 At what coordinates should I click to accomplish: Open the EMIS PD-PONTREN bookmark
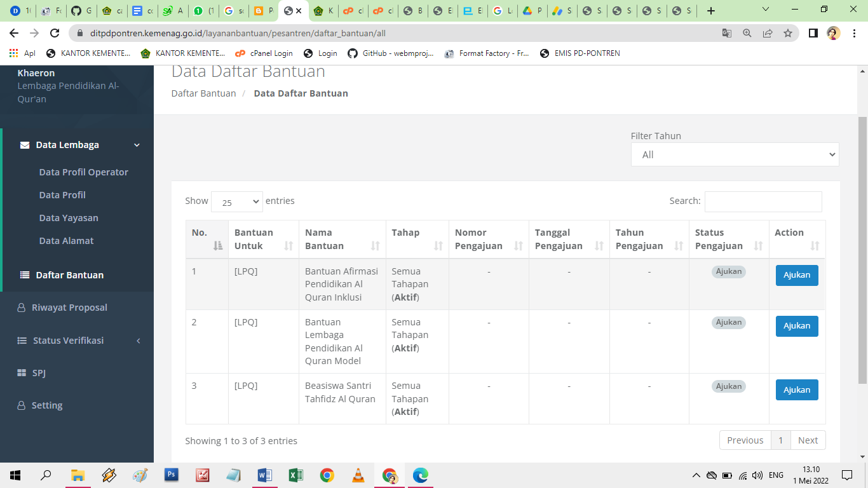580,53
